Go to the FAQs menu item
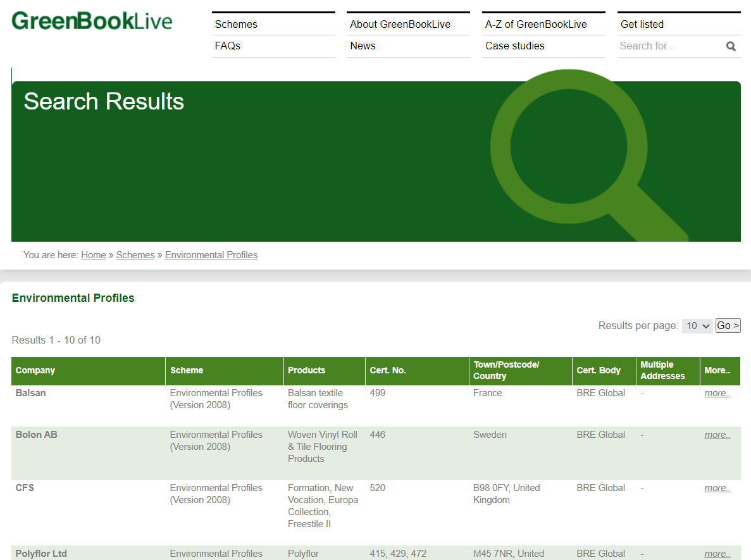 [x=228, y=46]
